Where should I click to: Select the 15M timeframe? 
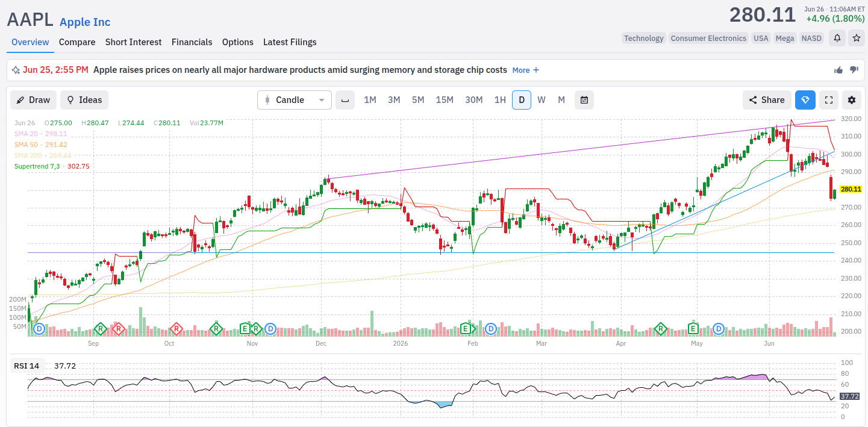tap(445, 100)
